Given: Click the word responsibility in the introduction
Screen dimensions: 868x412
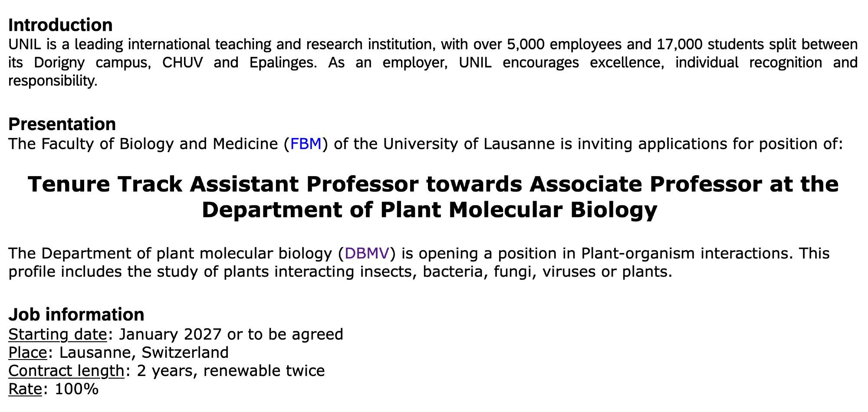Looking at the screenshot, I should pyautogui.click(x=52, y=81).
